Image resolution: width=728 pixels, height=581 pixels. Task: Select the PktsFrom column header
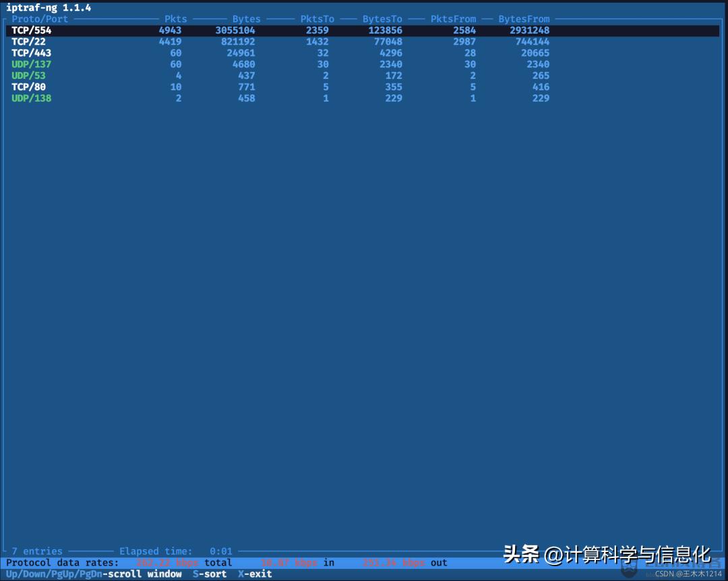pyautogui.click(x=453, y=19)
